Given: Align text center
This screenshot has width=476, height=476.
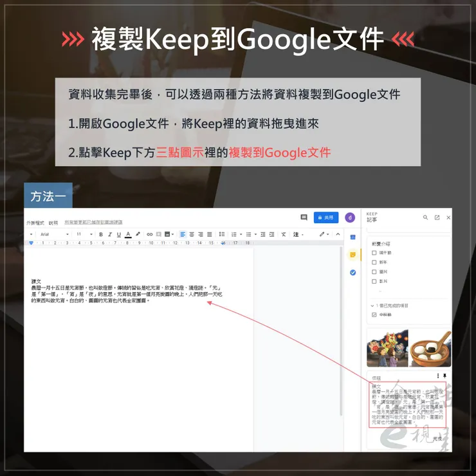Looking at the screenshot, I should [192, 234].
